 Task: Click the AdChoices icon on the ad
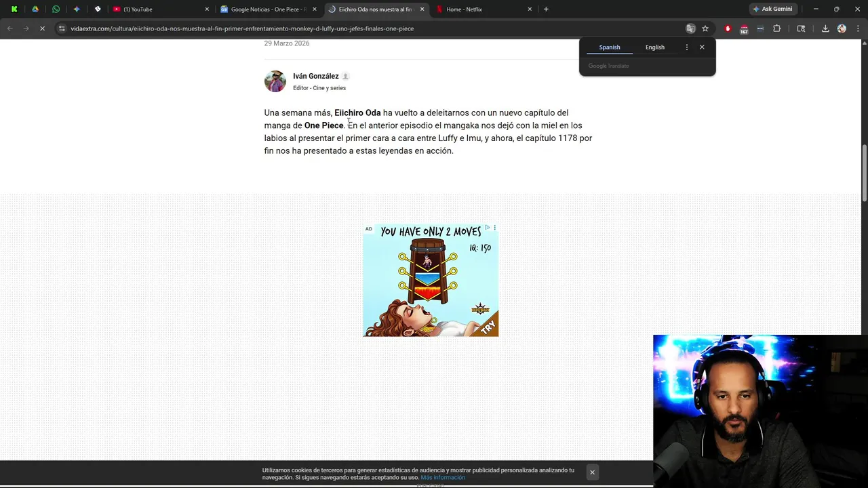[487, 228]
